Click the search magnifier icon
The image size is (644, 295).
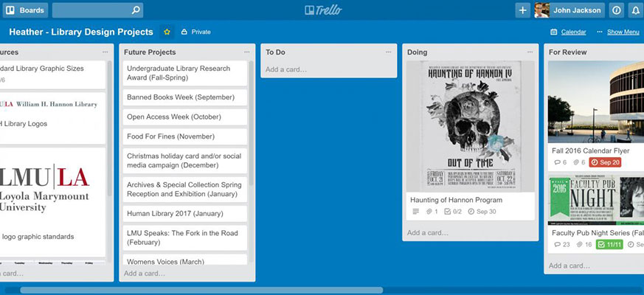tap(136, 10)
